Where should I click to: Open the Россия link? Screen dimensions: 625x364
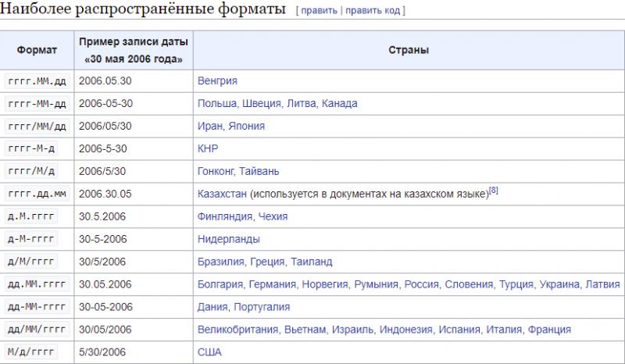[422, 284]
